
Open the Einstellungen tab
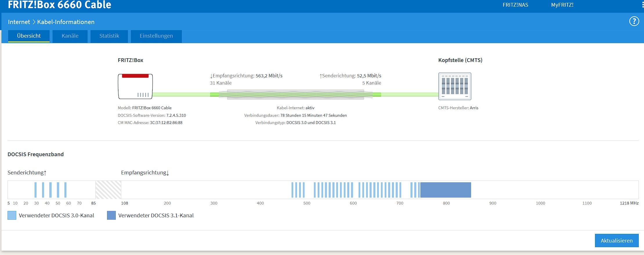pos(156,36)
